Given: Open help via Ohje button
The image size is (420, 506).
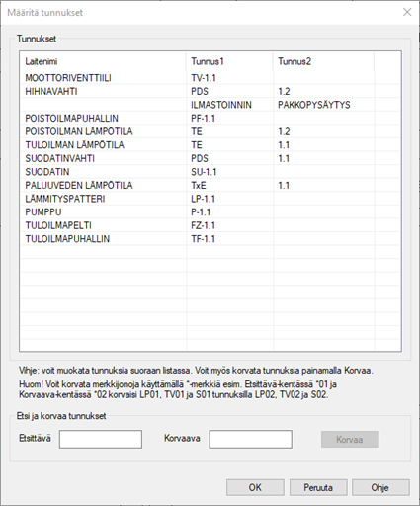Looking at the screenshot, I should [380, 487].
